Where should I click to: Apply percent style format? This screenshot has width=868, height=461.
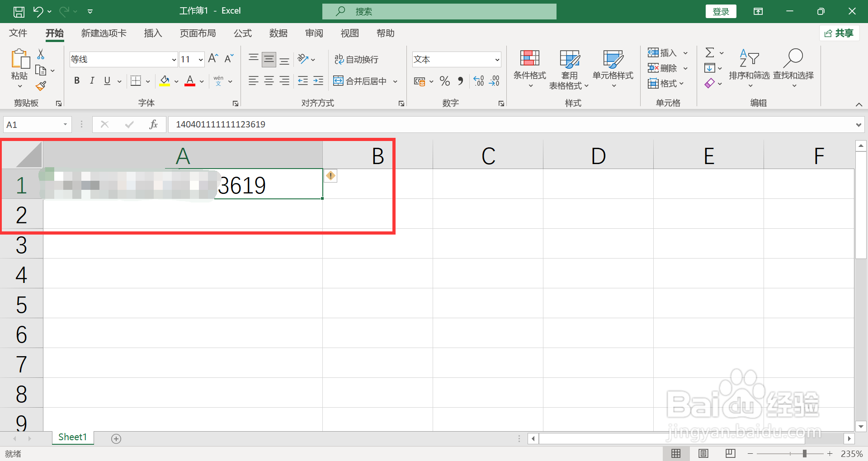coord(445,81)
